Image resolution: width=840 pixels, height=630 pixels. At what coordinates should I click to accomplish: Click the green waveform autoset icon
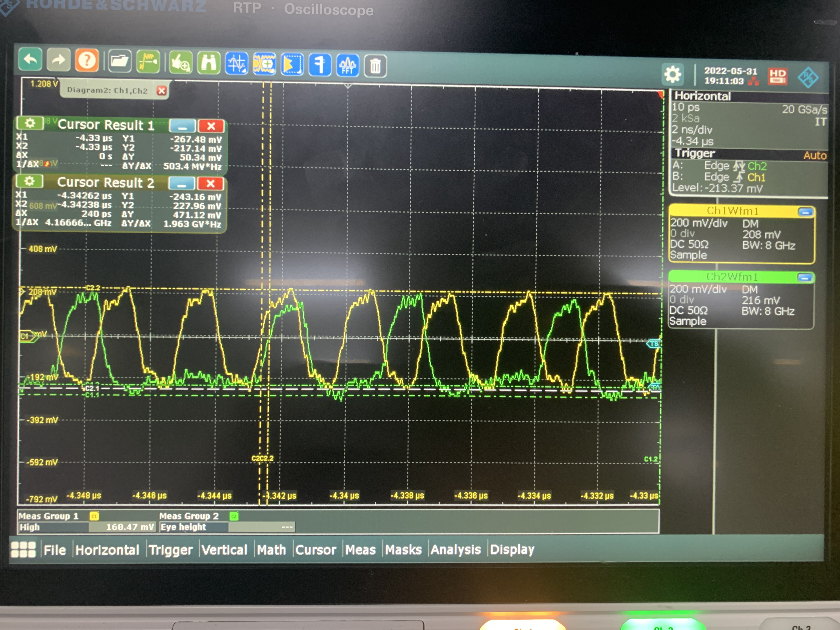point(148,61)
